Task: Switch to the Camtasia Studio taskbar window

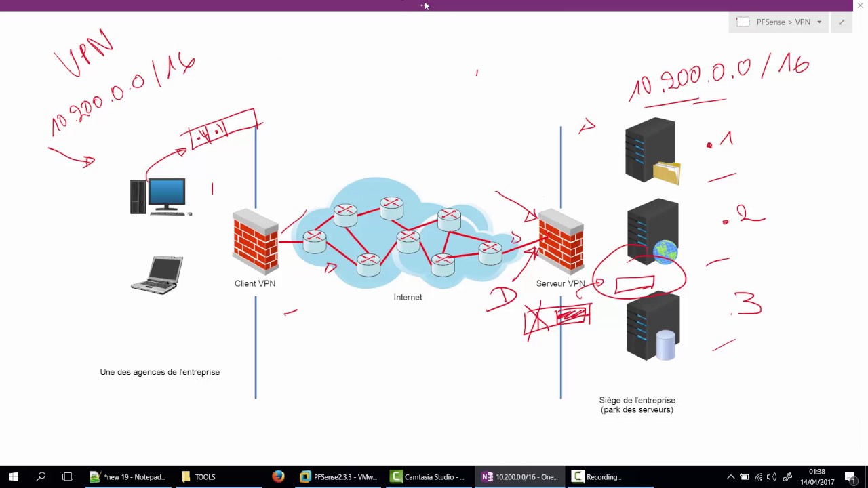Action: [x=429, y=477]
